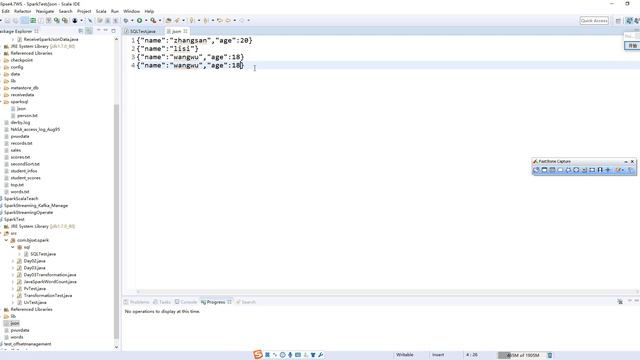
Task: Select the derby.log file
Action: click(20, 122)
